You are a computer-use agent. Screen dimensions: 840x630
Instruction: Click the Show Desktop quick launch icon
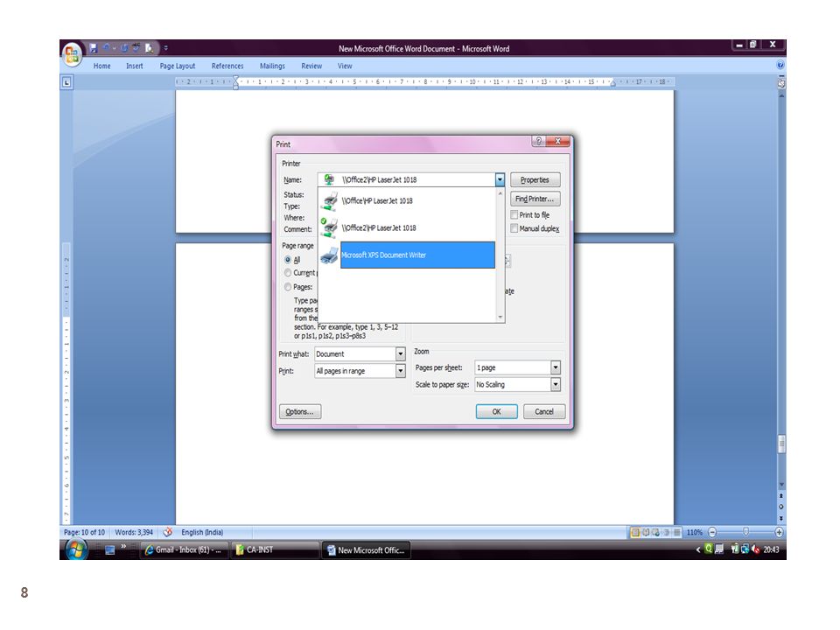click(x=110, y=550)
